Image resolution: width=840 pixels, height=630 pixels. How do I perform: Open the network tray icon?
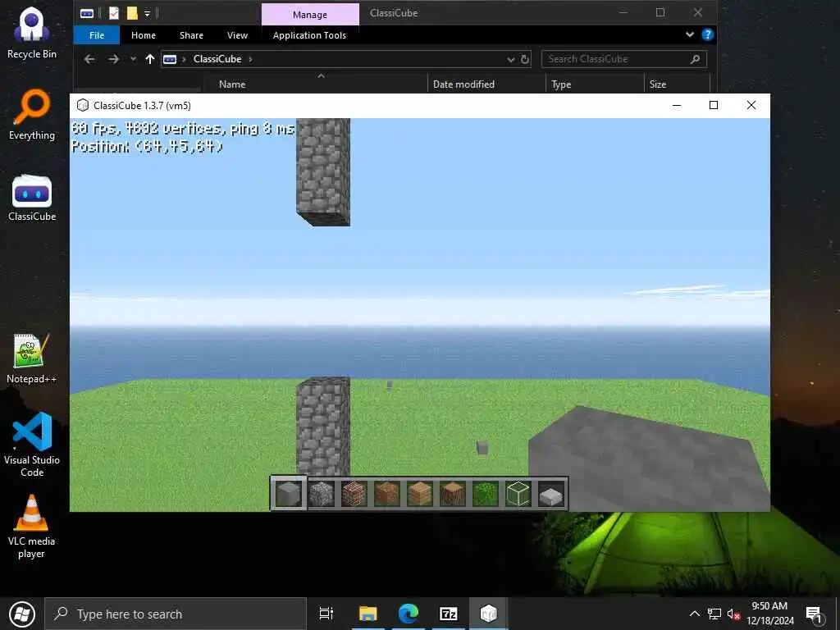[x=714, y=614]
